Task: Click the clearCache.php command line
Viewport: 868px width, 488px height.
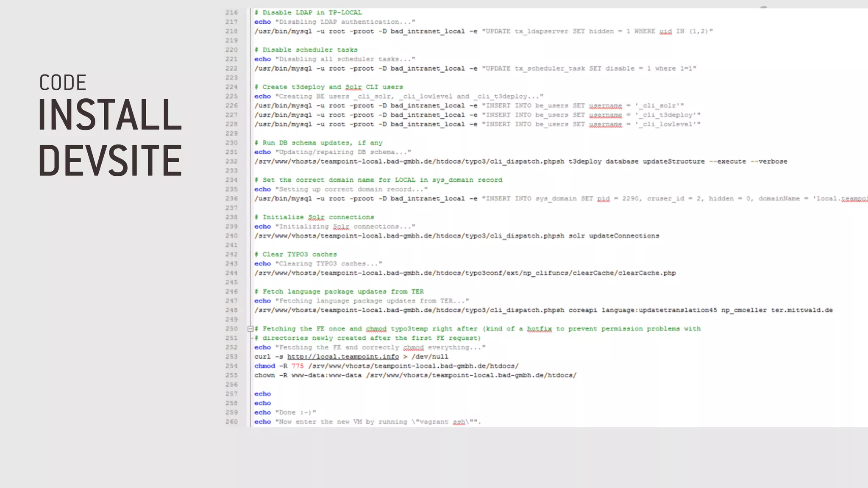Action: point(465,274)
